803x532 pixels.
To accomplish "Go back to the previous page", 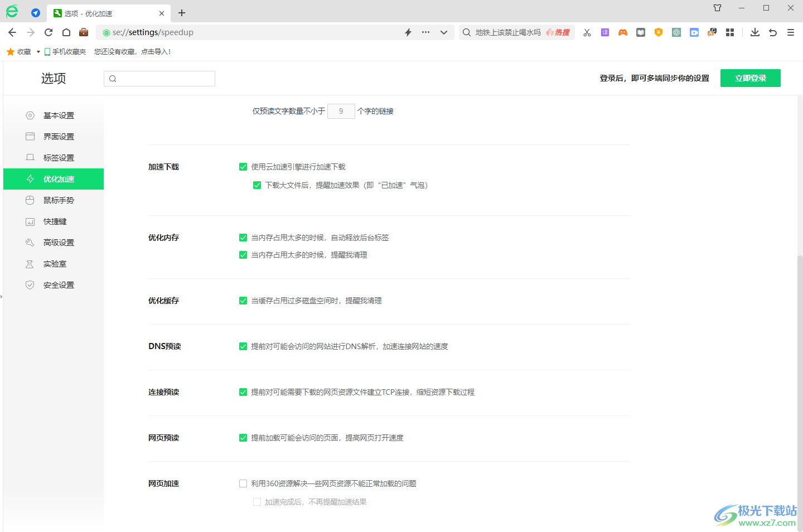I will (x=12, y=32).
